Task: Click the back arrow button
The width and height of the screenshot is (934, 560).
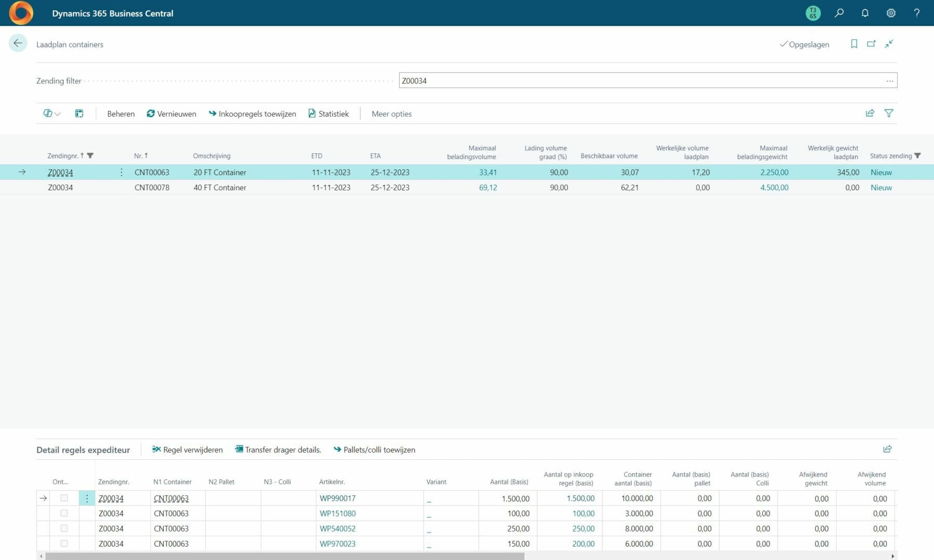Action: pos(18,44)
